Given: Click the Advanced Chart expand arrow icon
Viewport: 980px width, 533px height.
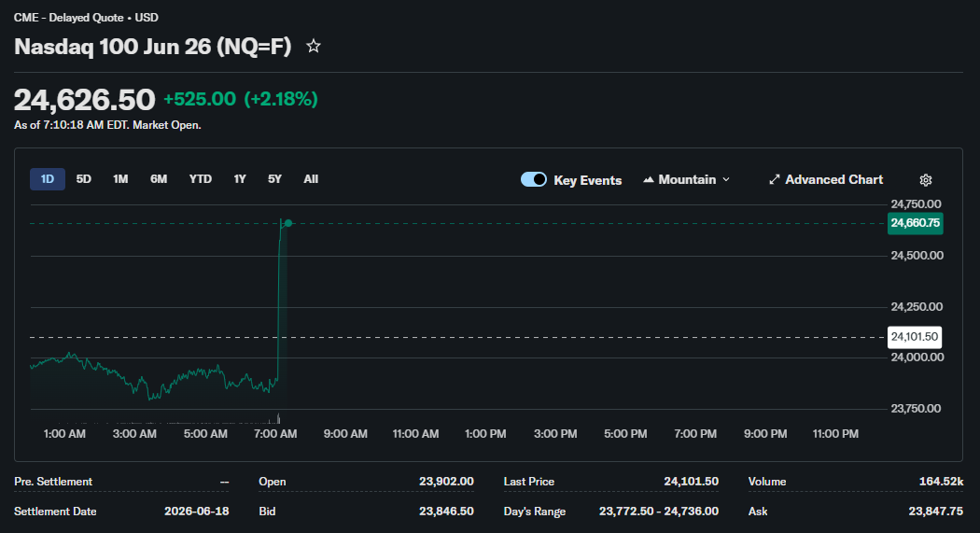Looking at the screenshot, I should (x=775, y=179).
